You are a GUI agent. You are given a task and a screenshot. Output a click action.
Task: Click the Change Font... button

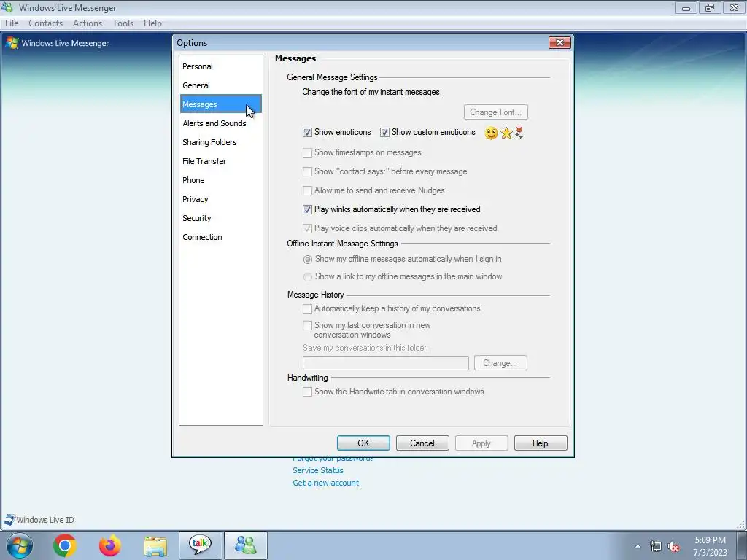(x=495, y=112)
